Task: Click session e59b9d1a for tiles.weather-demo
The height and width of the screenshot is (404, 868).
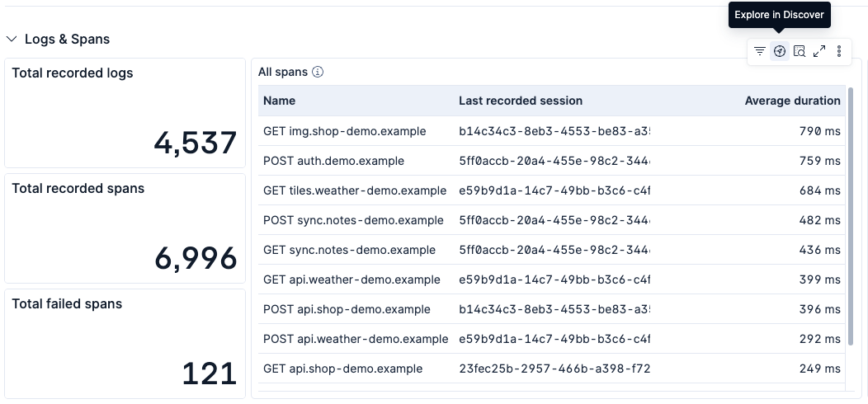Action: tap(554, 191)
